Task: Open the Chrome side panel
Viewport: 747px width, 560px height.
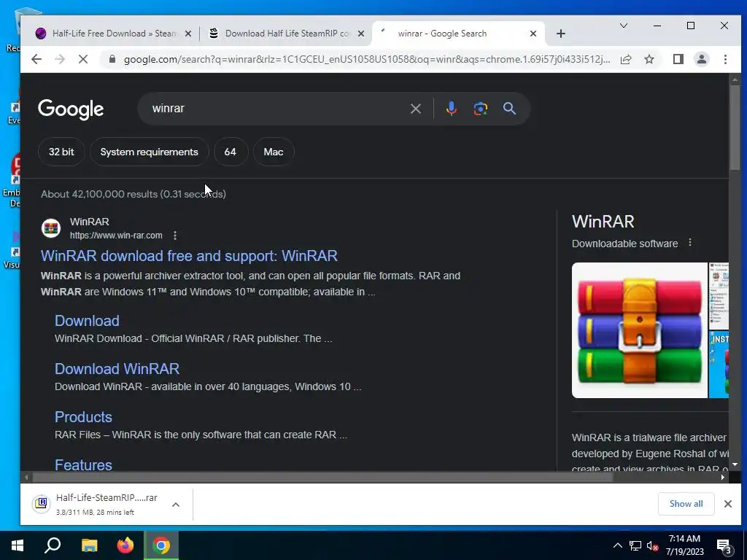Action: pyautogui.click(x=678, y=59)
